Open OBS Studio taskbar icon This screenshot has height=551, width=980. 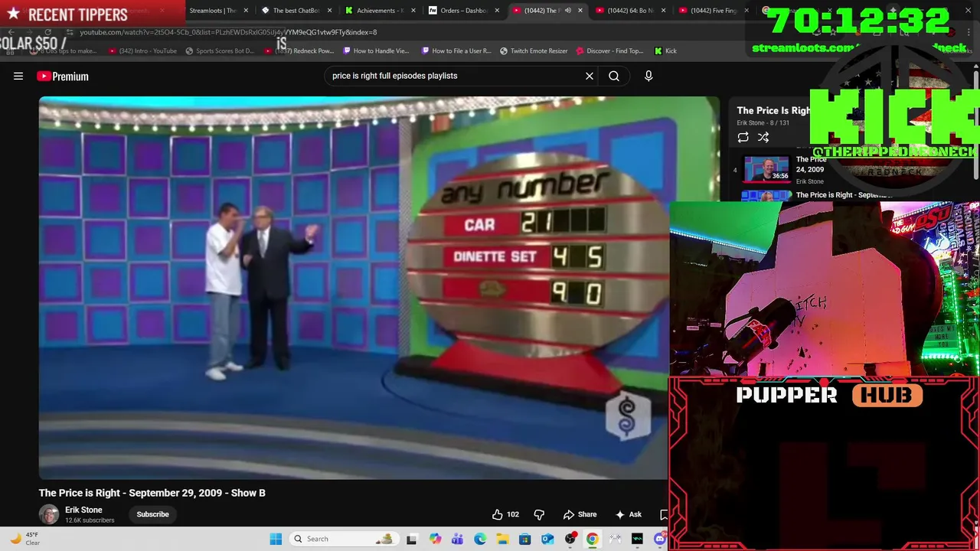570,539
